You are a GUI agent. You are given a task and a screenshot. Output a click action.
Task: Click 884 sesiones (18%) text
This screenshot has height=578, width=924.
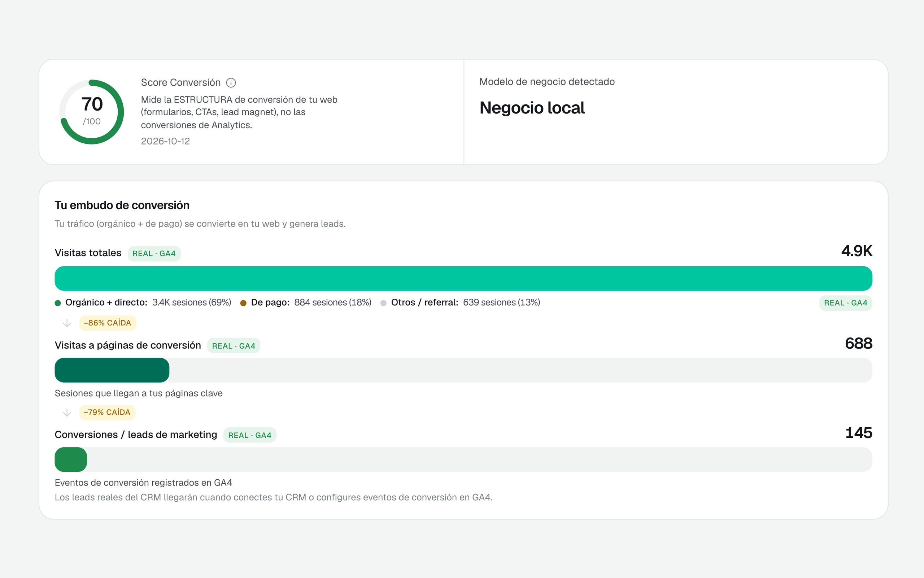[332, 302]
